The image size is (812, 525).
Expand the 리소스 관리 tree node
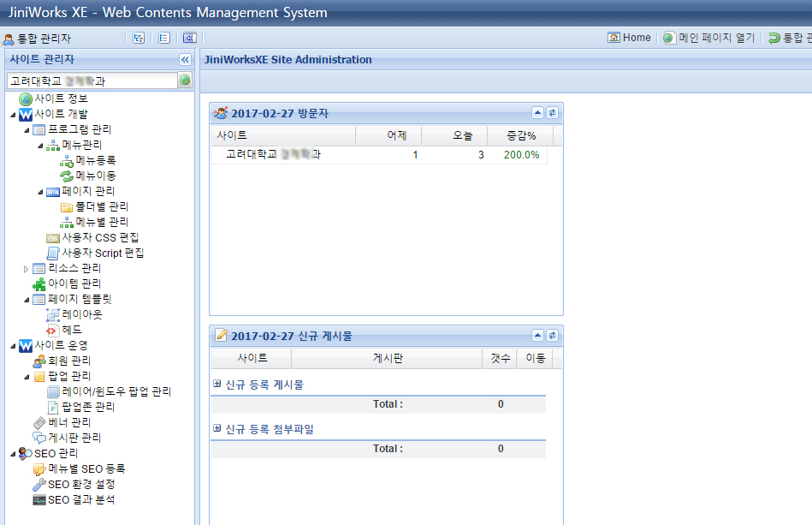coord(27,268)
